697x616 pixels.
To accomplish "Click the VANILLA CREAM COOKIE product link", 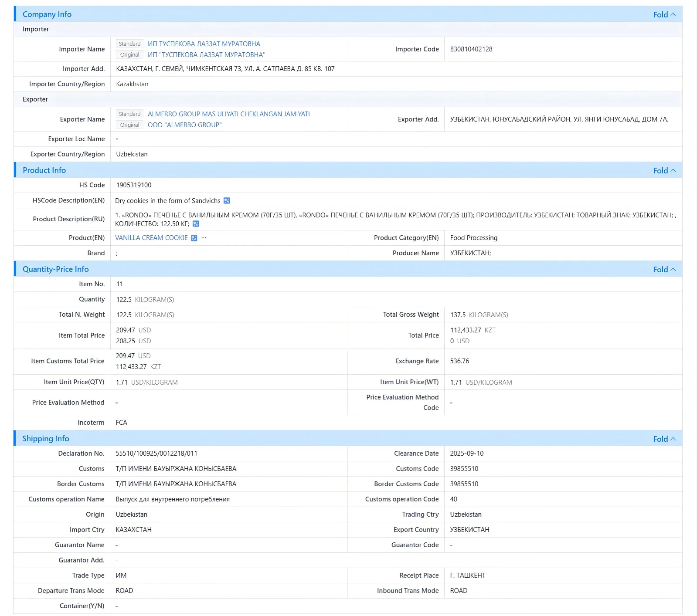I will click(x=151, y=238).
